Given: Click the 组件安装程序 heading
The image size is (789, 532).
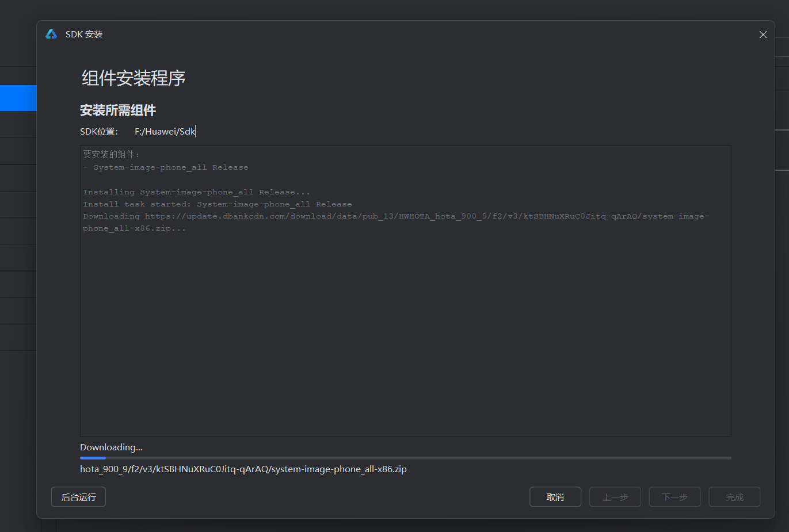Looking at the screenshot, I should click(x=134, y=78).
